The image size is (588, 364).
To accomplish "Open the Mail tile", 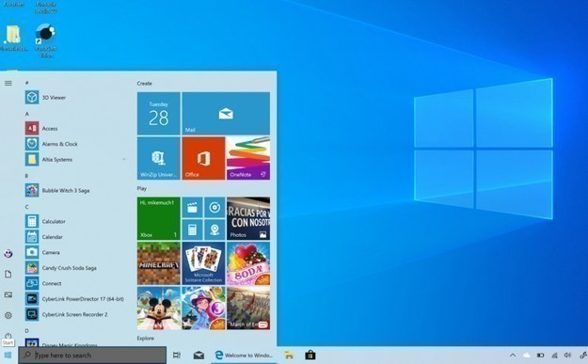I will coord(226,114).
